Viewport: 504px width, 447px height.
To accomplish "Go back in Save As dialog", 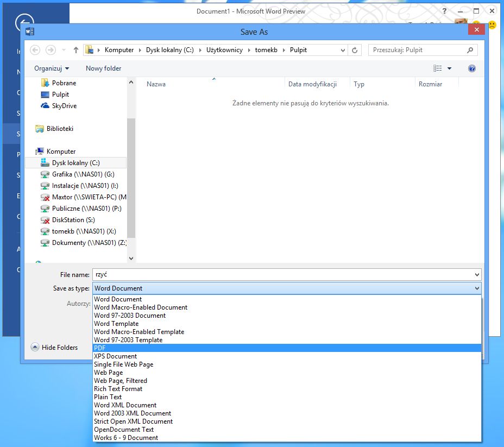I will (35, 50).
